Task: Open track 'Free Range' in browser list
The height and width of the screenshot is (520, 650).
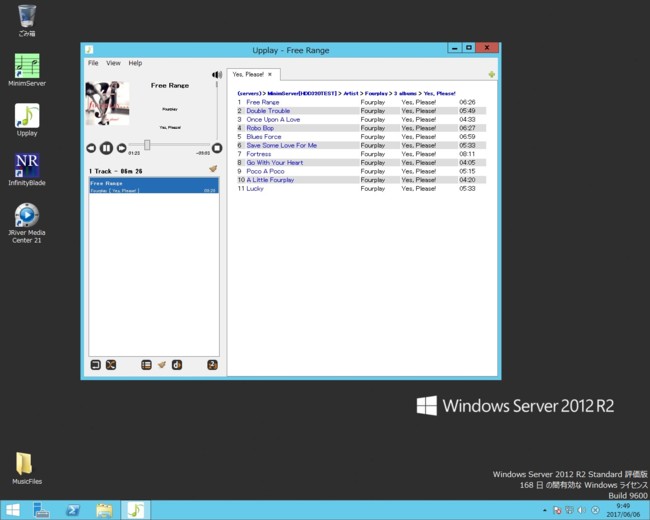Action: (x=263, y=102)
